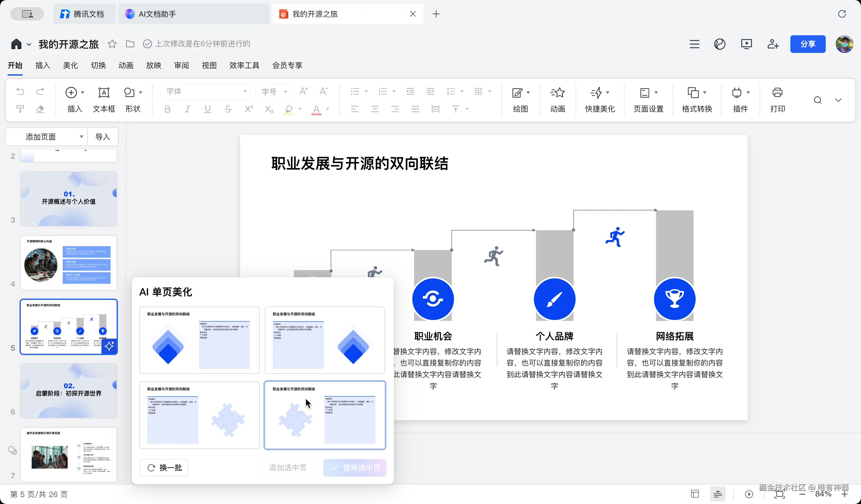Toggle bold formatting
Viewport: 861px width, 504px height.
tap(167, 109)
